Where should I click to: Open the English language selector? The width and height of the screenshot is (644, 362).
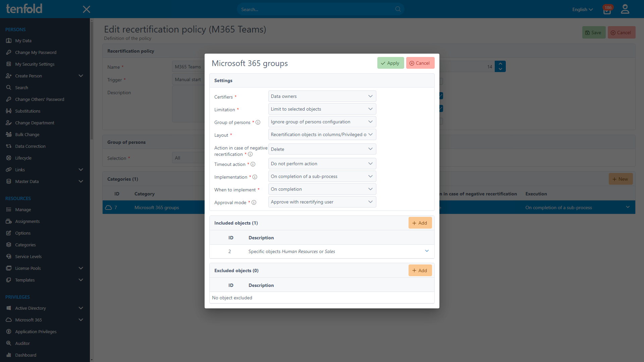(582, 9)
